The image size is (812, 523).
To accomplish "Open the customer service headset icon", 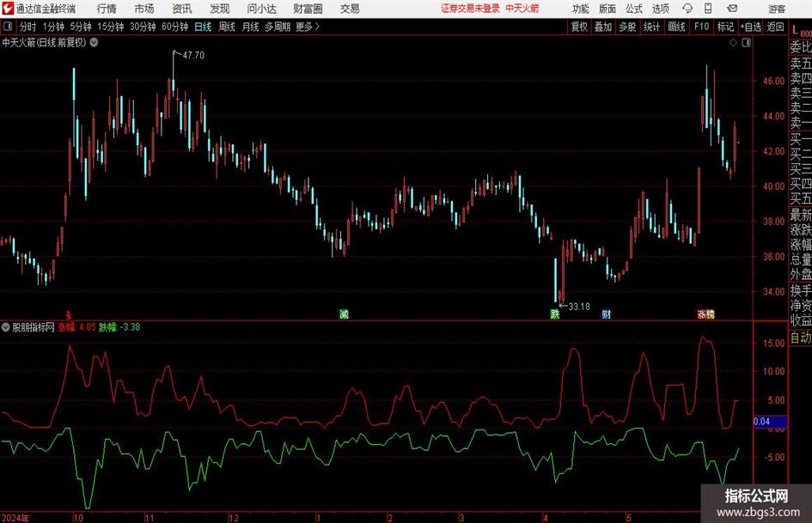I will pyautogui.click(x=687, y=9).
